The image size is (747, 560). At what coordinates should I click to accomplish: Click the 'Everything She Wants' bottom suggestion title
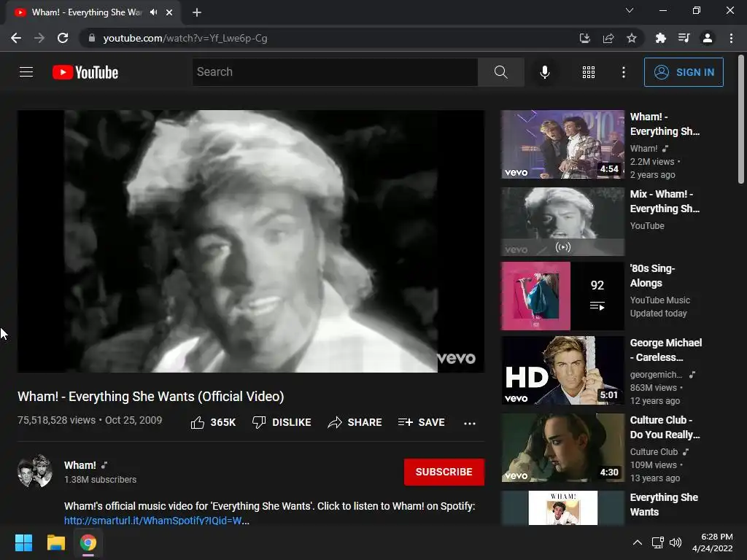(x=664, y=505)
